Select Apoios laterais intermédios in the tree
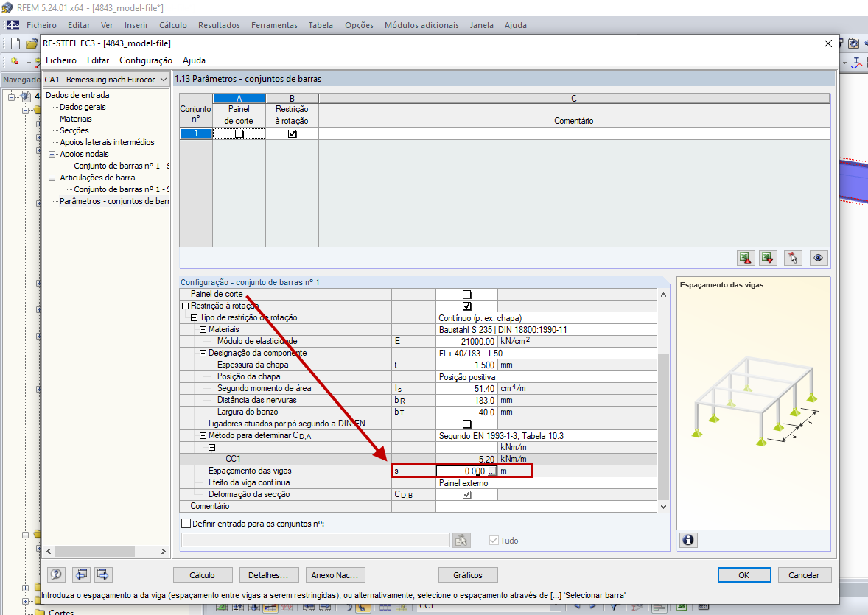Image resolution: width=868 pixels, height=615 pixels. click(x=107, y=142)
